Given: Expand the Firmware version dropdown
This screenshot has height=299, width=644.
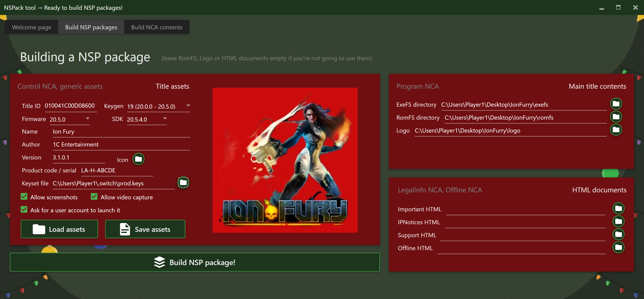Looking at the screenshot, I should 70,119.
